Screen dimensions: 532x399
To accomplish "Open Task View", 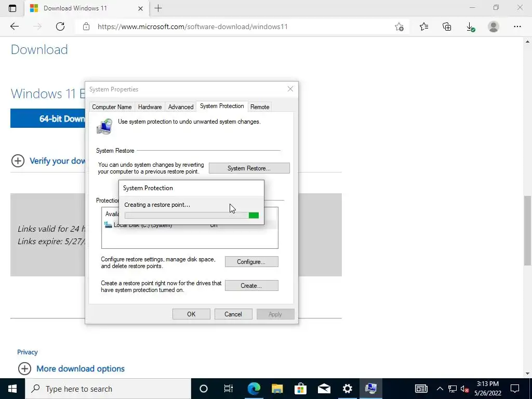I will click(x=229, y=389).
